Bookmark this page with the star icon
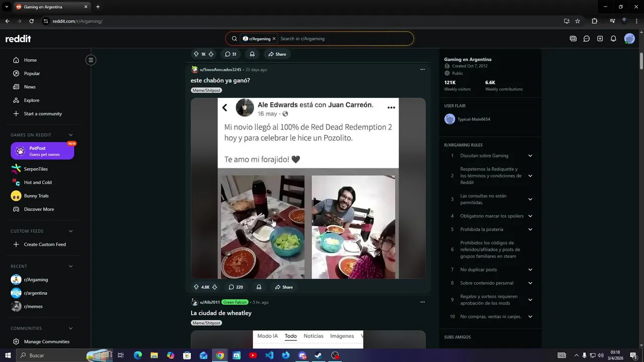The width and height of the screenshot is (644, 362). pos(578,21)
